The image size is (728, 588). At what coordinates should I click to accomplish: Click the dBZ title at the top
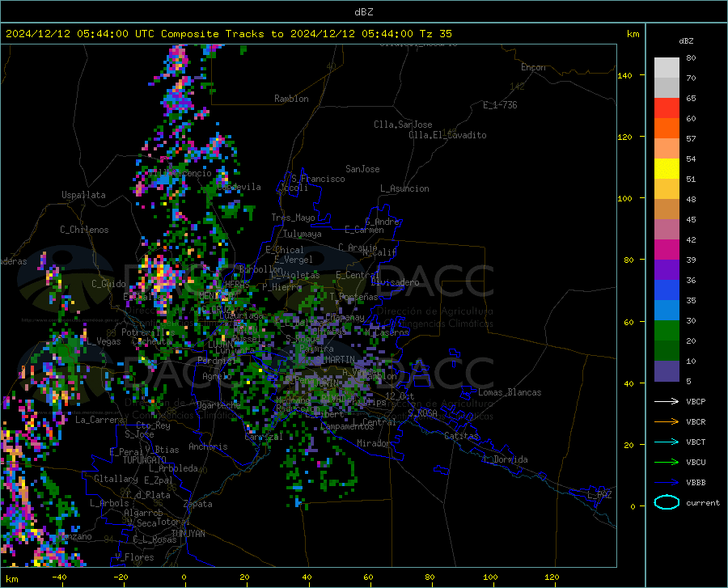pyautogui.click(x=363, y=12)
